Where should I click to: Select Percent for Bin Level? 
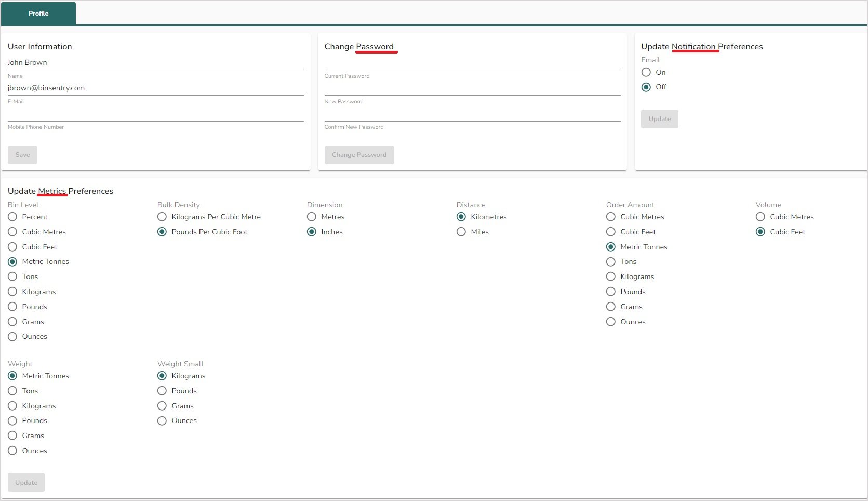click(x=12, y=217)
